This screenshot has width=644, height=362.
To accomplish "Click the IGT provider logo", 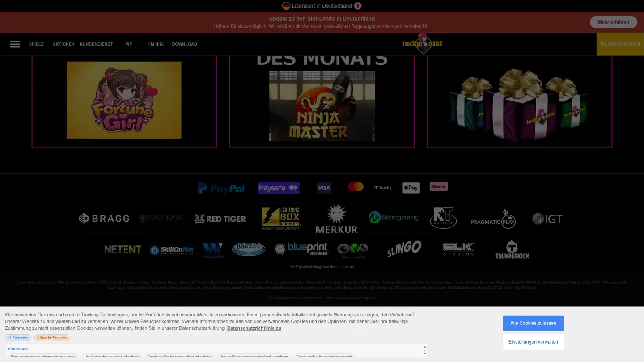I will (547, 219).
